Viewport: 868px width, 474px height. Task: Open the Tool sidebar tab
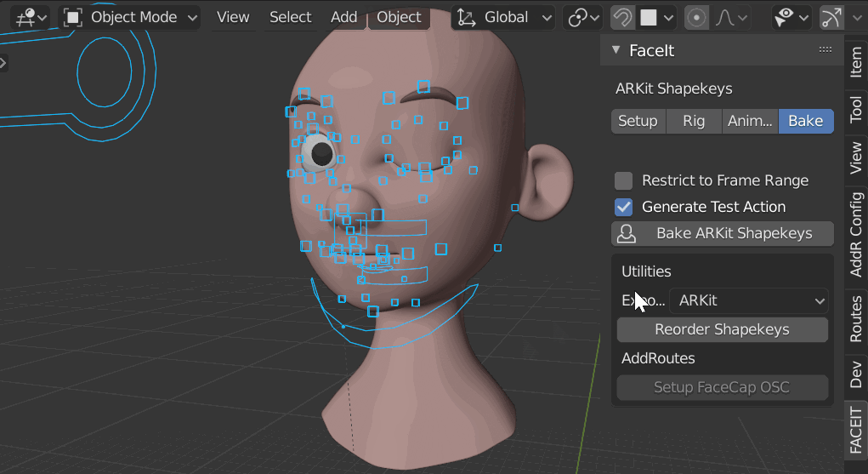(856, 109)
